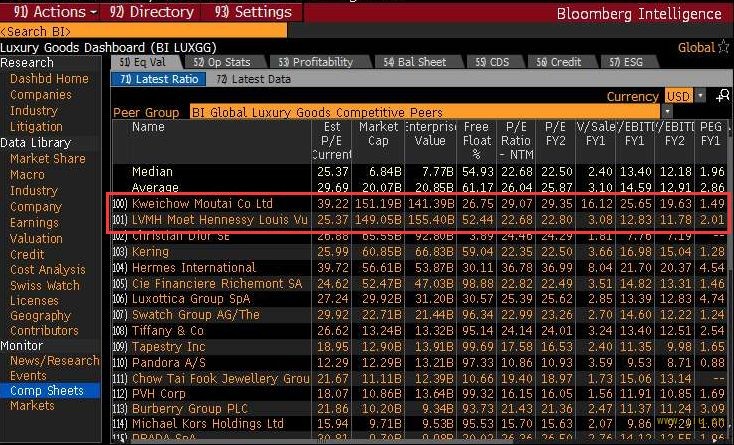Open Markets under Monitor
The image size is (734, 445).
32,406
